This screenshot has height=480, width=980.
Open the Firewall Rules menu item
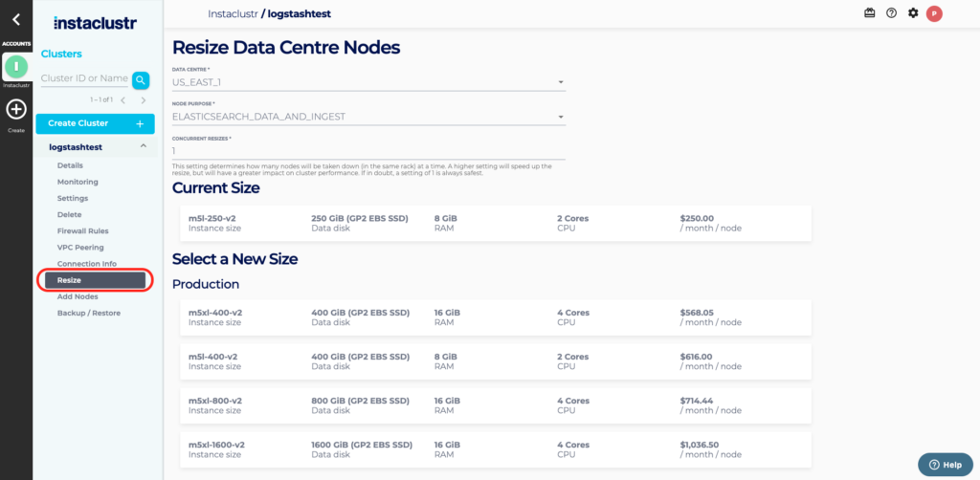(x=82, y=230)
